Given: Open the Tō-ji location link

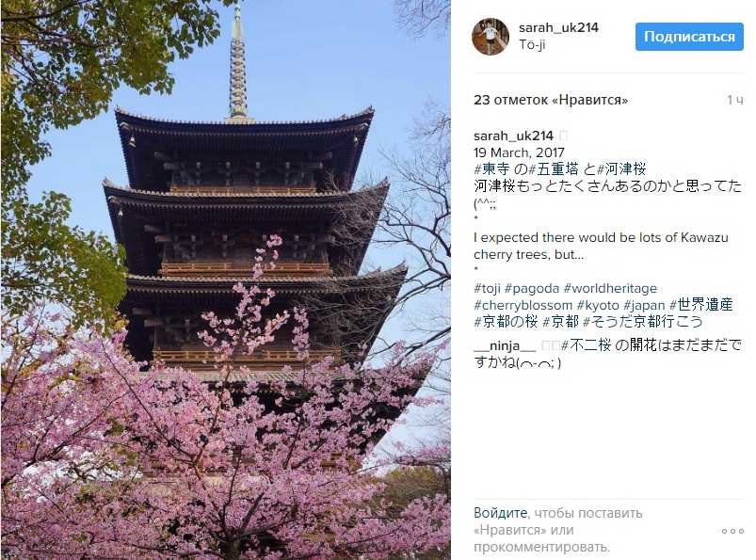Looking at the screenshot, I should click(x=532, y=44).
